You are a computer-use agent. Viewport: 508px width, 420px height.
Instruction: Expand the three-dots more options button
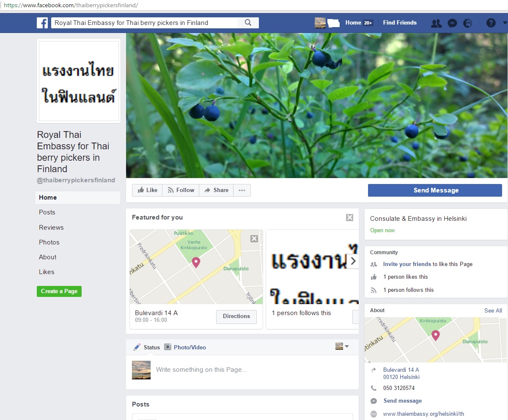242,190
